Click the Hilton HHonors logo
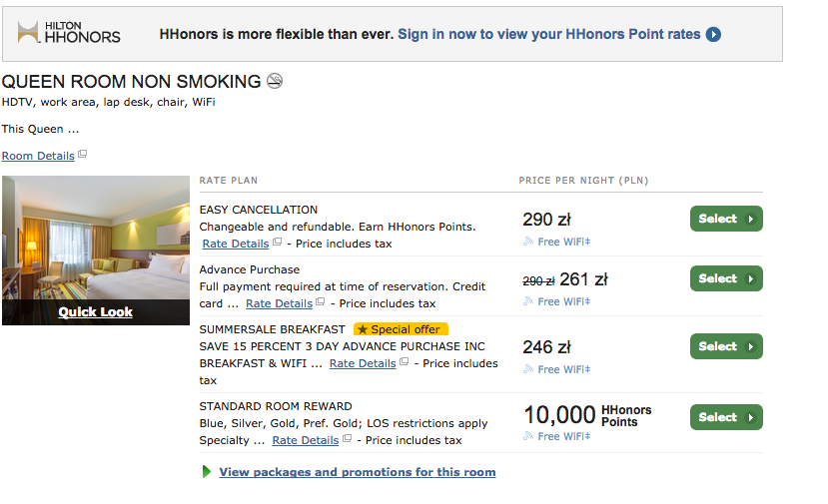This screenshot has height=504, width=828. click(x=69, y=33)
